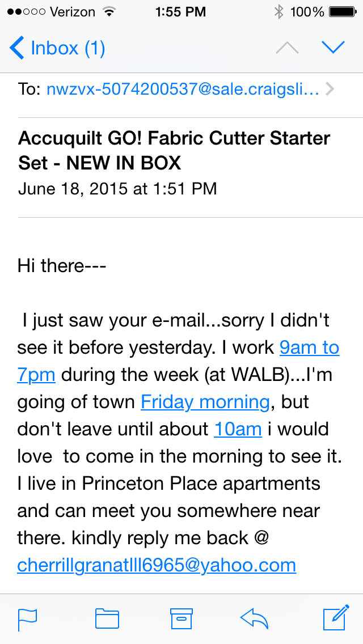The width and height of the screenshot is (363, 644).
Task: Go to next message with down arrow
Action: pos(333,48)
